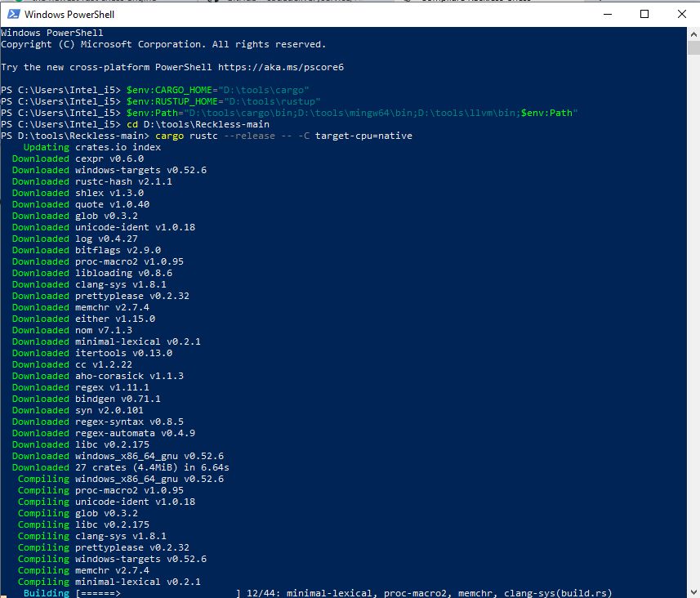Viewport: 700px width, 598px height.
Task: Click the 'Windows PowerShell' title text
Action: pyautogui.click(x=69, y=14)
